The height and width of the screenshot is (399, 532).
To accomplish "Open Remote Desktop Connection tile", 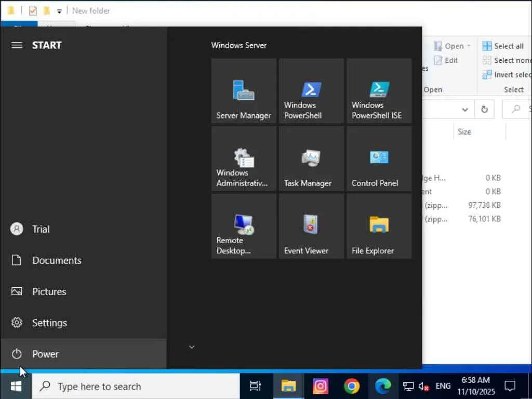I will 244,227.
